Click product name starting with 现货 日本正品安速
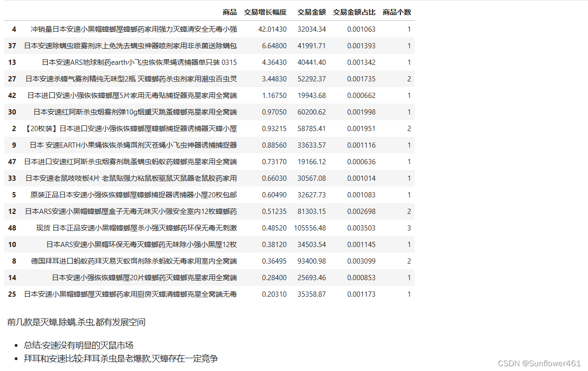Screen dimensions: 588x371 [137, 228]
